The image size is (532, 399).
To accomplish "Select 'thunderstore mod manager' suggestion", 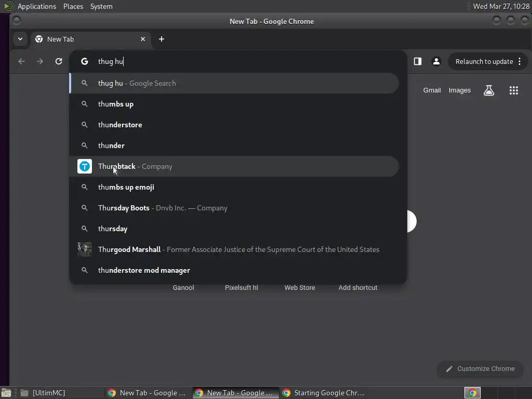I will [x=234, y=270].
